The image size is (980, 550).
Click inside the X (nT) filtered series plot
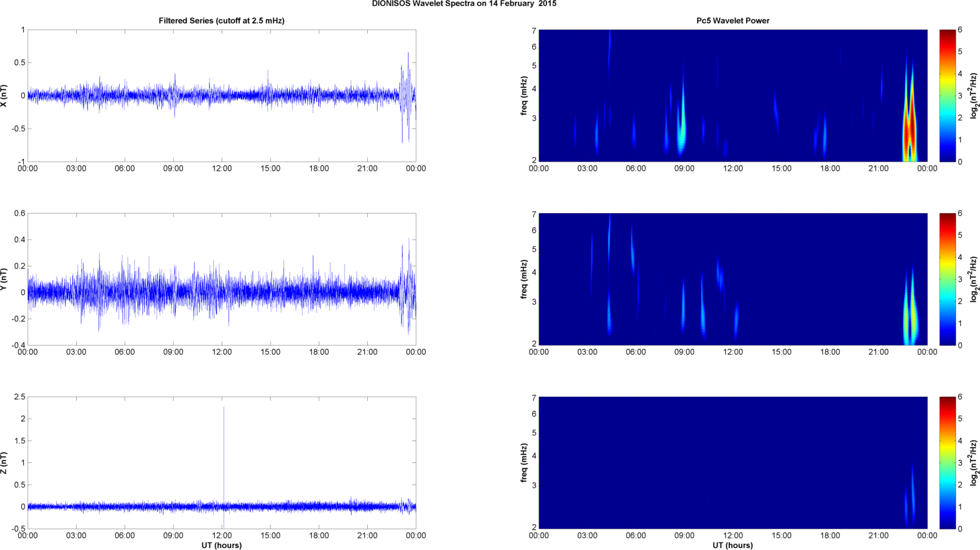(222, 95)
